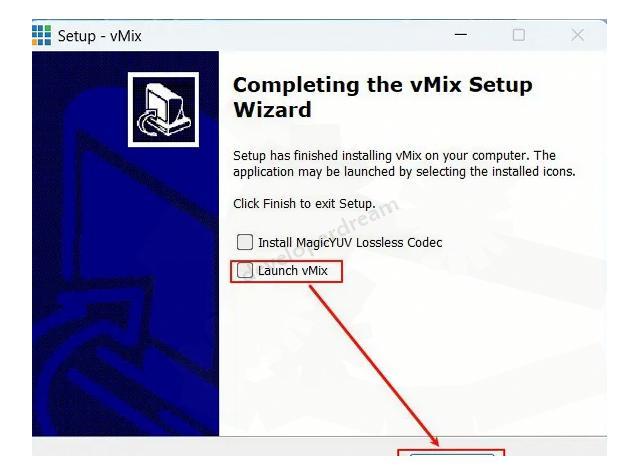
Task: Click the middle of the red arrow line
Action: (x=373, y=365)
